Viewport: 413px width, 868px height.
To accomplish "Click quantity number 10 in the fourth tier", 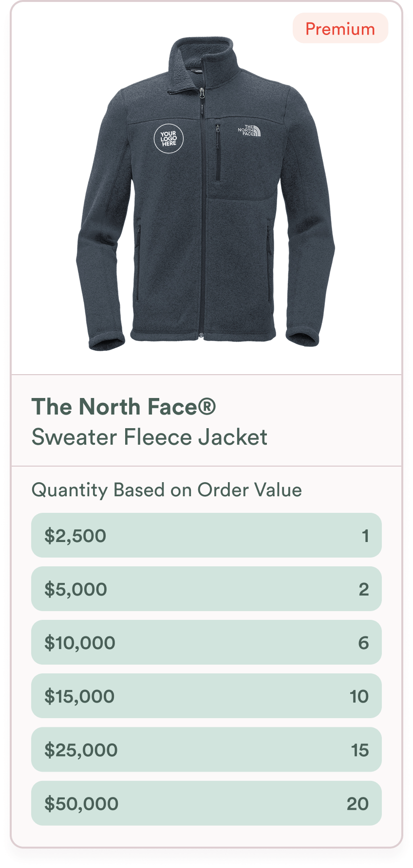I will click(x=359, y=696).
